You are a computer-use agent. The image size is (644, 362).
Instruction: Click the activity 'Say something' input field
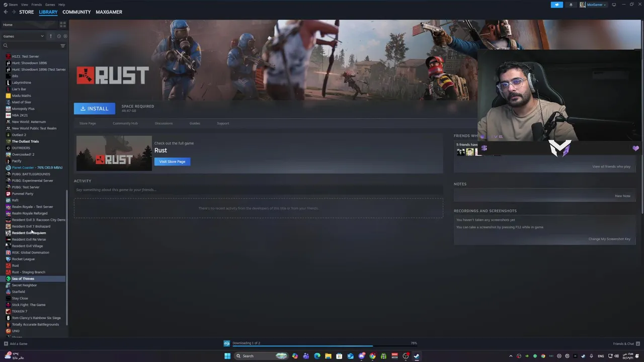tap(259, 190)
